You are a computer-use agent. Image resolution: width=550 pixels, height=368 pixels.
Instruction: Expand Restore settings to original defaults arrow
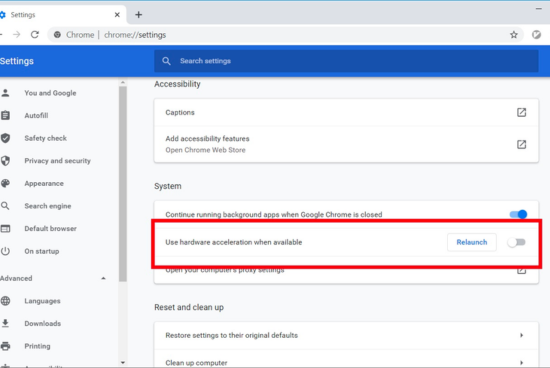(521, 335)
